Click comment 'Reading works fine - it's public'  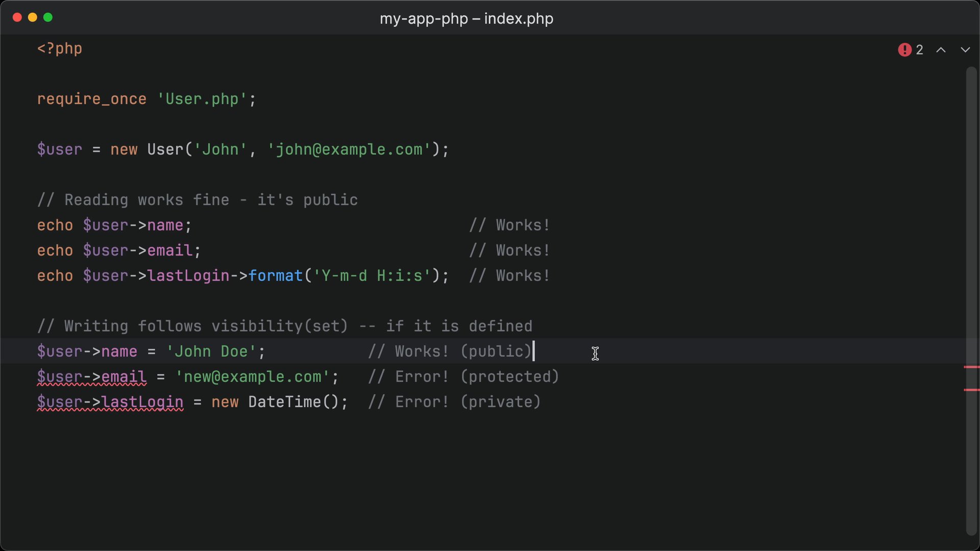[198, 200]
